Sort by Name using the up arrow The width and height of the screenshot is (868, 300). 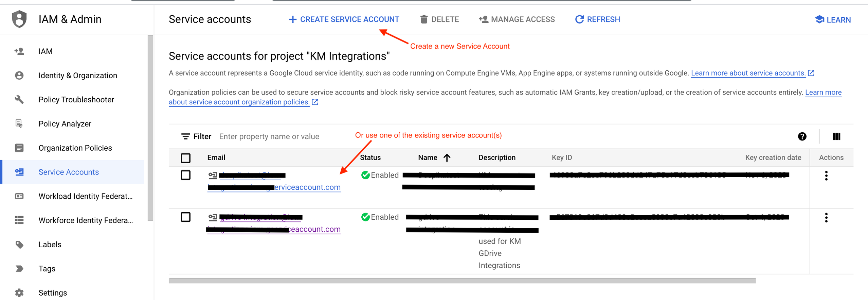coord(447,157)
